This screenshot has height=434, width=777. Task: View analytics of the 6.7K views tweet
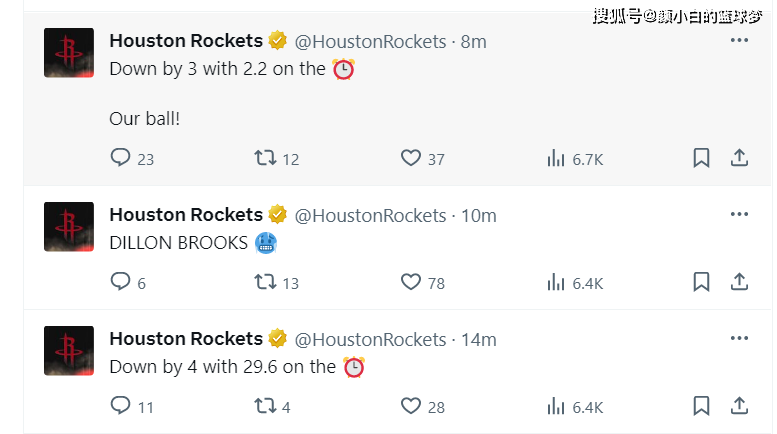point(557,158)
